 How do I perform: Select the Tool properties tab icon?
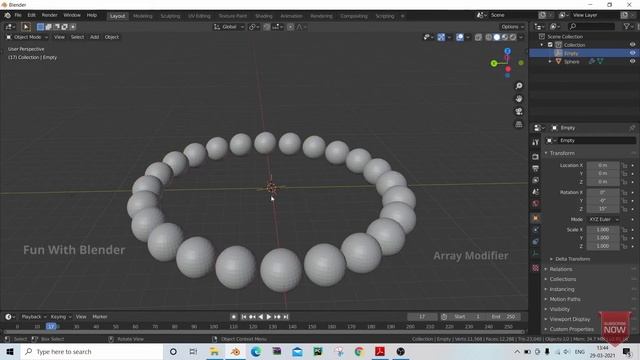[536, 142]
